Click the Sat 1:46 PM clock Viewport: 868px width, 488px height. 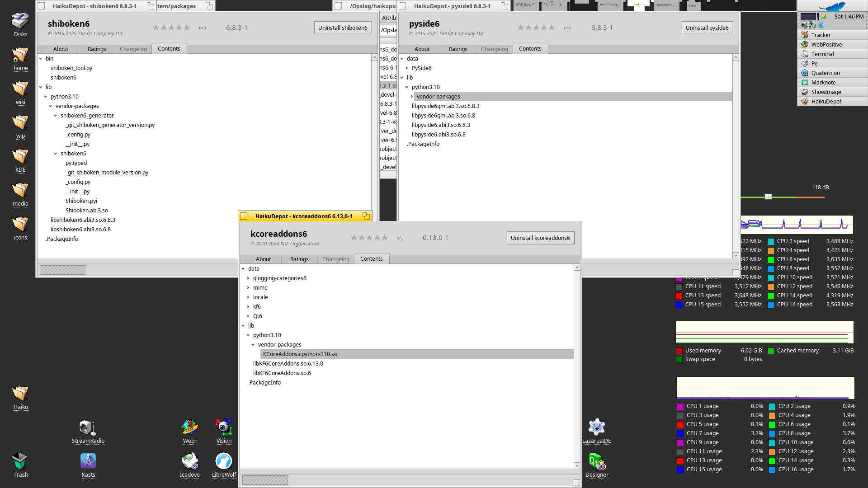tap(849, 16)
